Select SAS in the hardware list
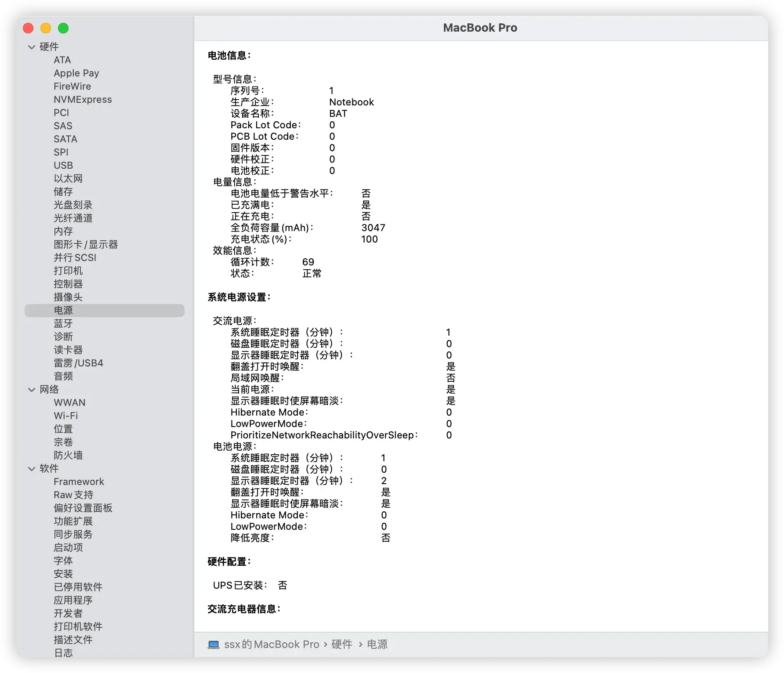Screen dimensions: 784x673 point(63,126)
